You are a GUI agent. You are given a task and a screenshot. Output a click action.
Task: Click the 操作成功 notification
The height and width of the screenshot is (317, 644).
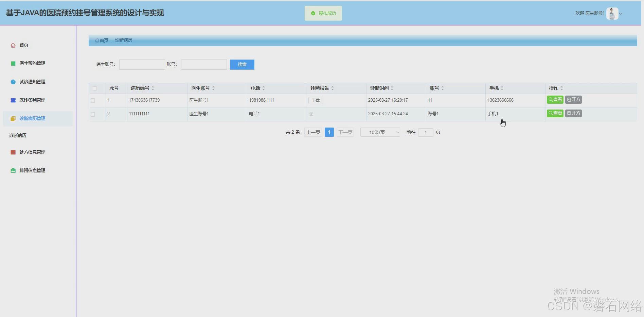tap(323, 13)
